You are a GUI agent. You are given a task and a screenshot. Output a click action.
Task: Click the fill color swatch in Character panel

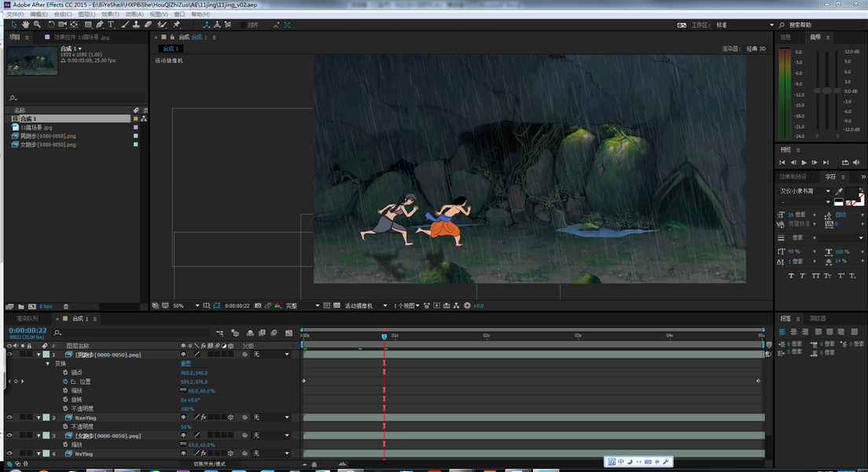pos(852,194)
